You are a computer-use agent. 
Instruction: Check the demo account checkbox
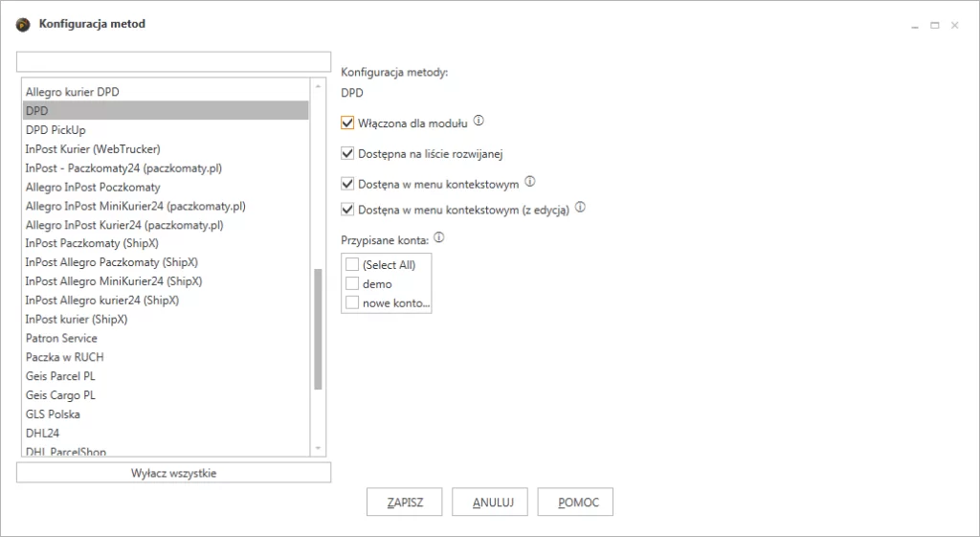[x=352, y=284]
